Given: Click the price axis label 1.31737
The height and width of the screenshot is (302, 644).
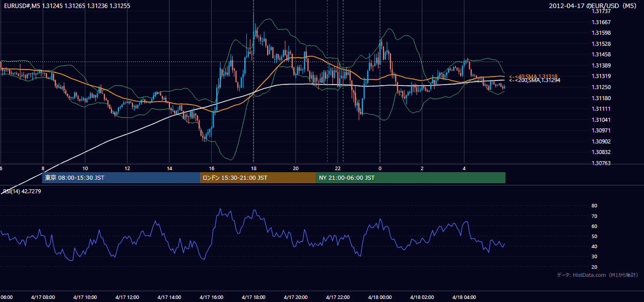Looking at the screenshot, I should click(x=601, y=11).
